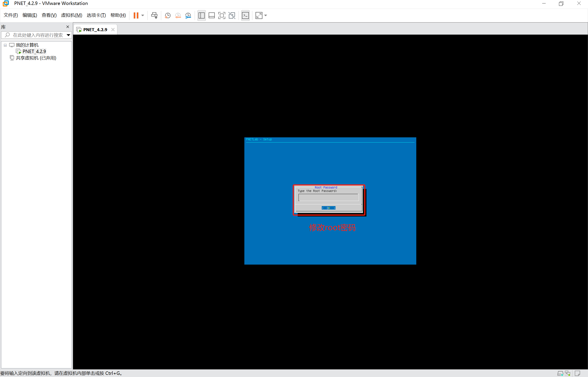588x377 pixels.
Task: Click the "PNETLab – Setup" title text
Action: point(259,139)
